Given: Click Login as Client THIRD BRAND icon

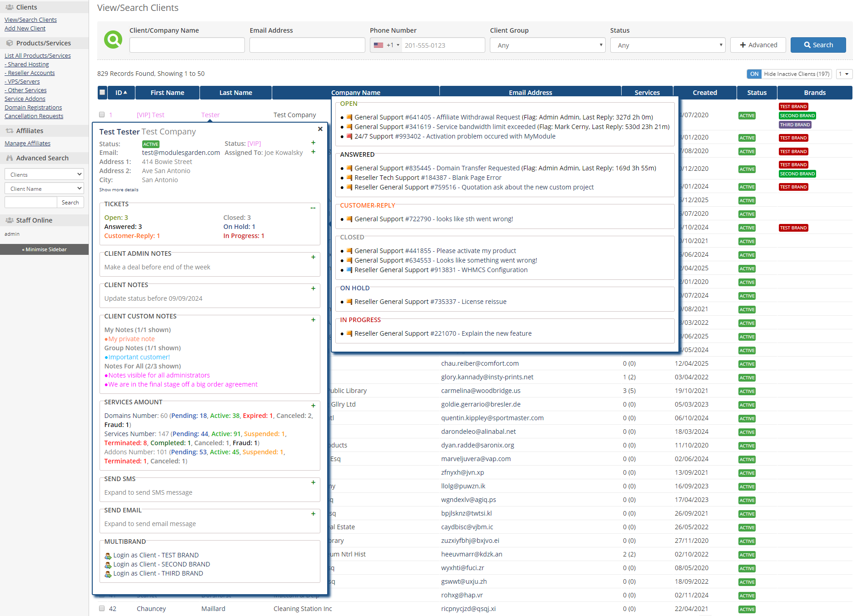Looking at the screenshot, I should click(x=108, y=574).
